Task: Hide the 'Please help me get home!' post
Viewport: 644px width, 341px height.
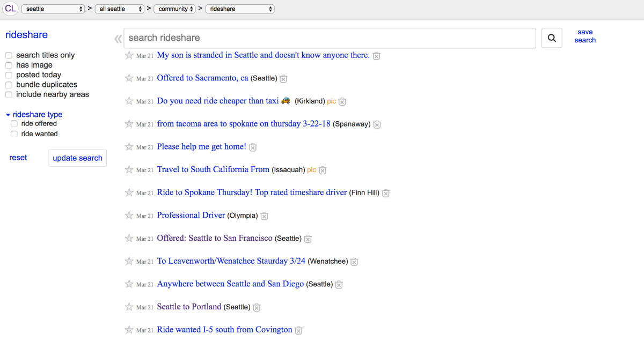Action: (252, 147)
